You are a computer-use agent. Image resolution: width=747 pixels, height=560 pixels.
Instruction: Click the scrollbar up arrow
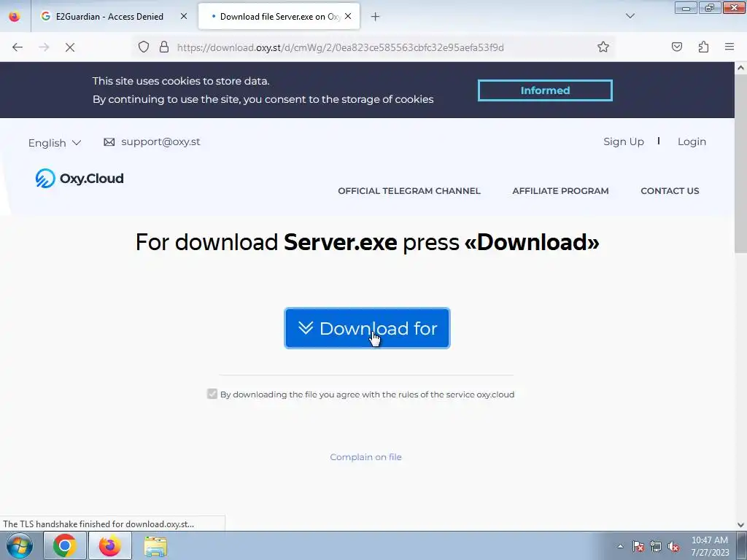point(740,68)
